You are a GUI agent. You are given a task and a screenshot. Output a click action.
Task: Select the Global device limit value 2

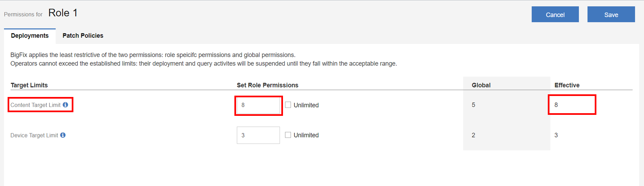pos(473,135)
